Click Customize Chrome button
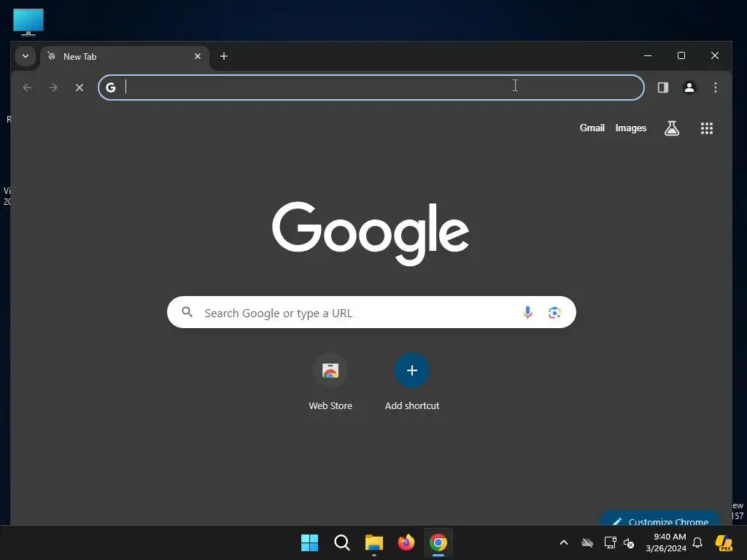Image resolution: width=747 pixels, height=560 pixels. (x=659, y=520)
